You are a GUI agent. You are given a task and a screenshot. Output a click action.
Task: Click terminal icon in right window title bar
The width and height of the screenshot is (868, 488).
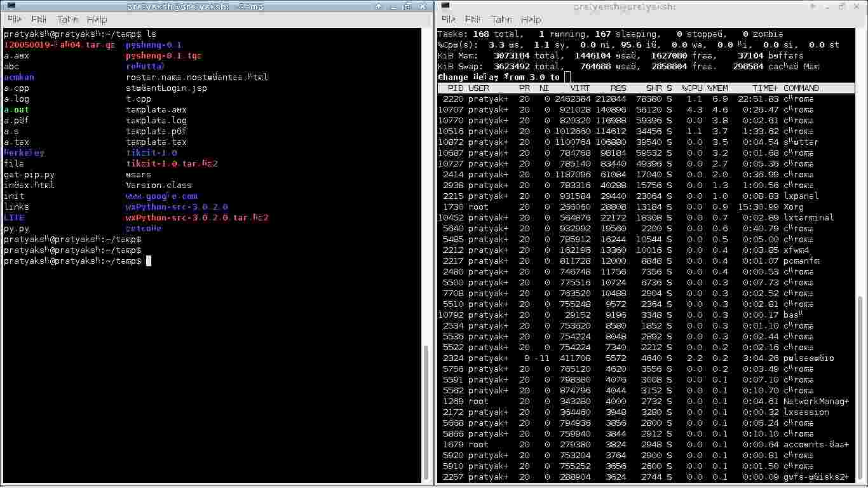click(x=445, y=6)
